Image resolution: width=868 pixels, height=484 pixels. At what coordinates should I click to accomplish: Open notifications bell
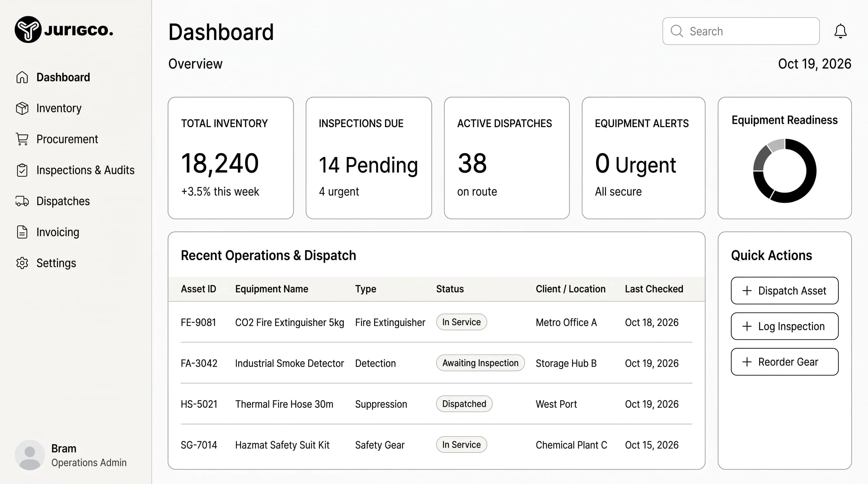tap(840, 31)
